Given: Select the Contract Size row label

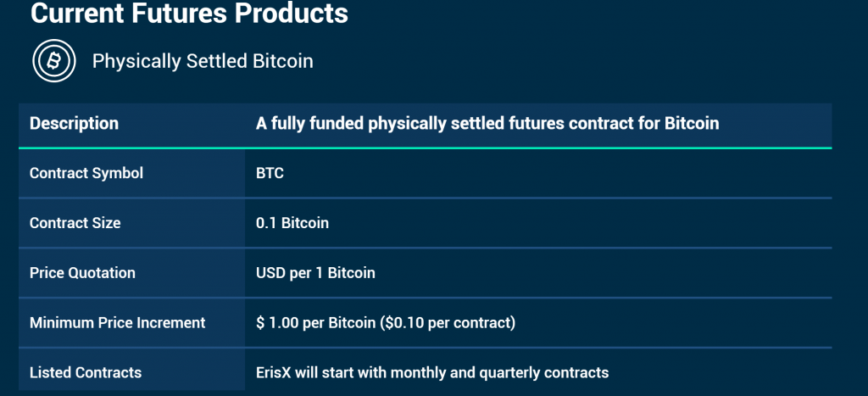Looking at the screenshot, I should [75, 223].
